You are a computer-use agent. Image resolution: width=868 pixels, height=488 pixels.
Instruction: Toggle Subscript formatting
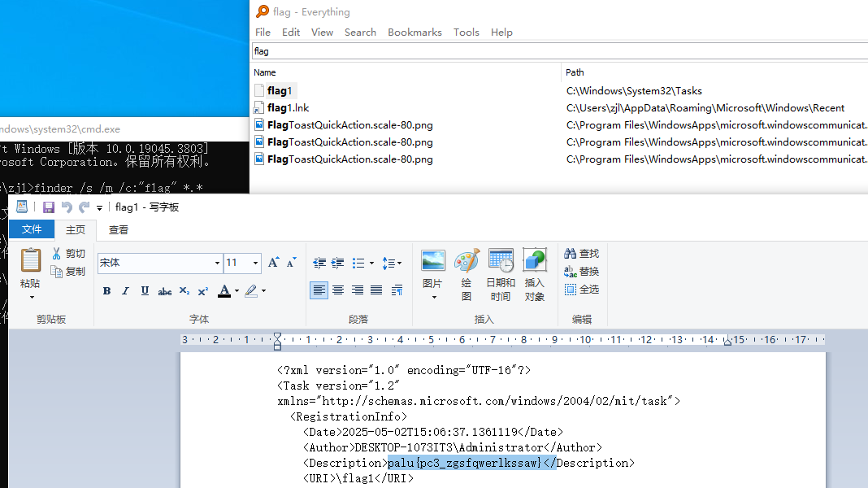[x=184, y=291]
